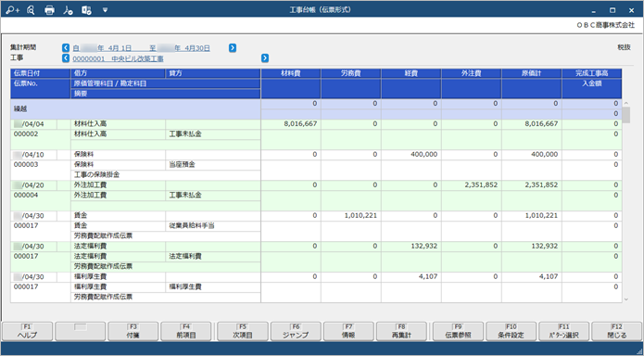Click the ＯＢＣ商事株式会社 company name

pyautogui.click(x=606, y=25)
